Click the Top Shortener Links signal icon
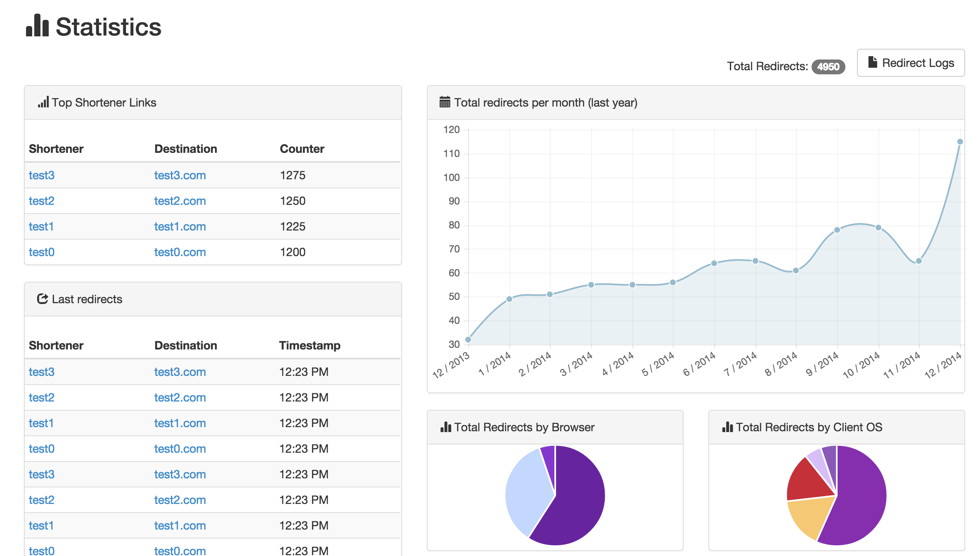The height and width of the screenshot is (556, 980). [43, 102]
